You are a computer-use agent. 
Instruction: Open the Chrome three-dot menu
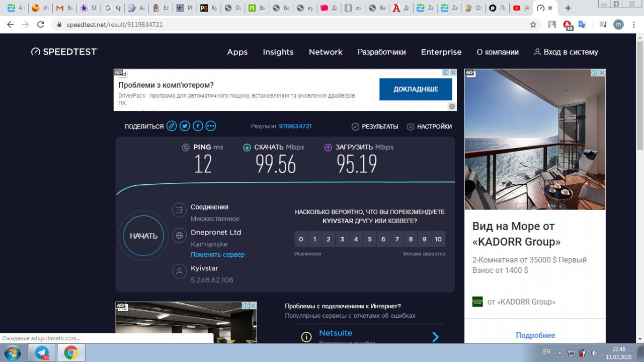tap(633, 24)
